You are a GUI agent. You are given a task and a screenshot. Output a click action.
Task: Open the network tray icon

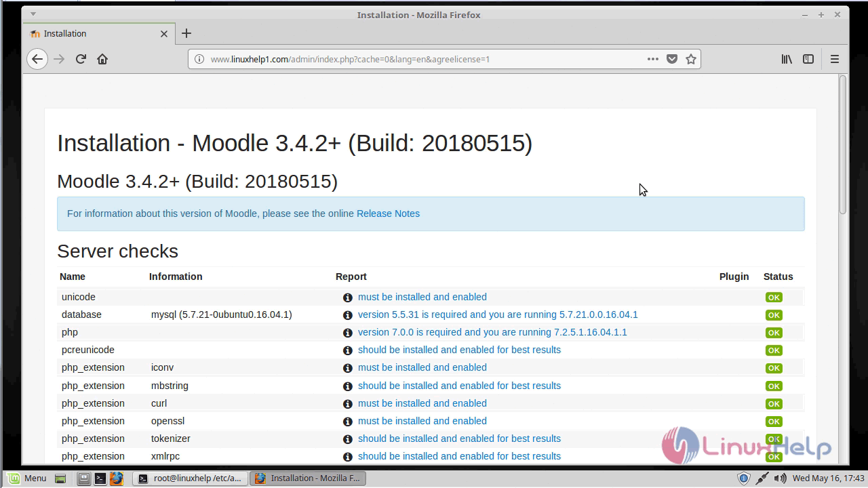point(762,478)
